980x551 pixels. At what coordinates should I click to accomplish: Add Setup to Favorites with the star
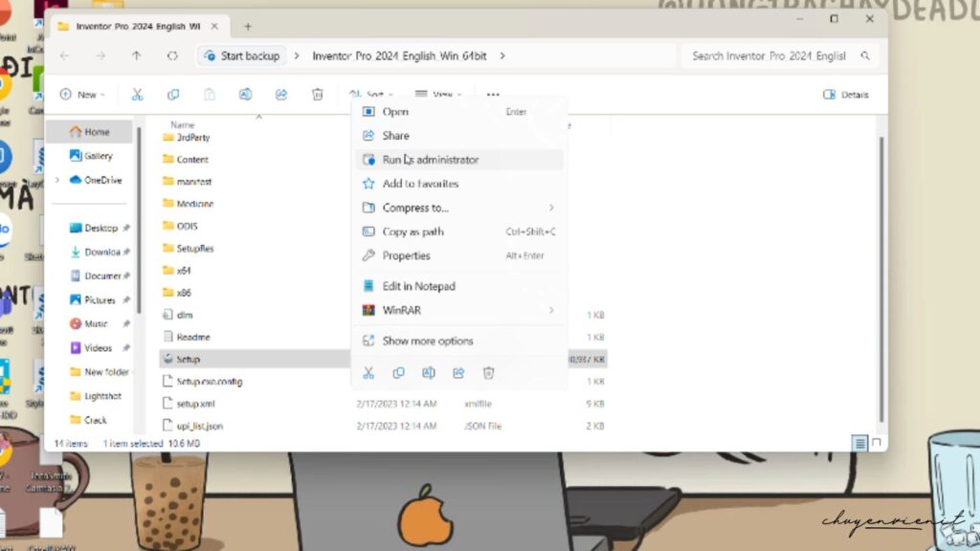419,184
